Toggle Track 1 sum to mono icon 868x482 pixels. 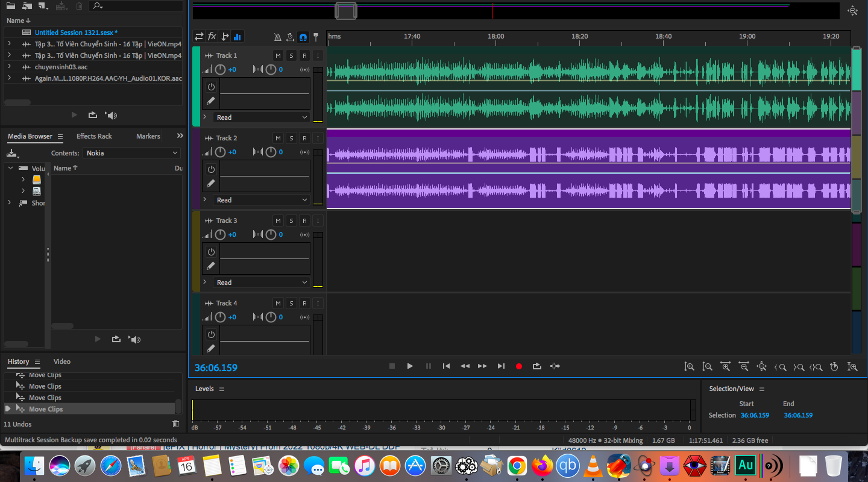(x=305, y=70)
